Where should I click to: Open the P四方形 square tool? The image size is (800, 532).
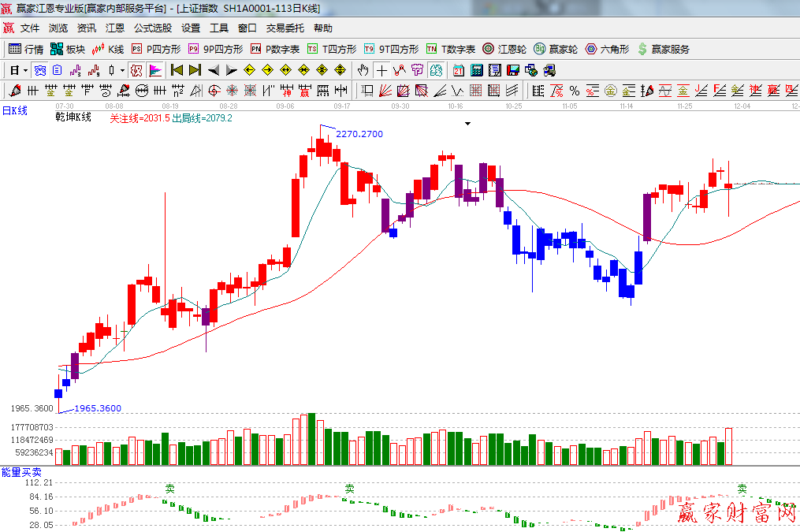[x=156, y=49]
